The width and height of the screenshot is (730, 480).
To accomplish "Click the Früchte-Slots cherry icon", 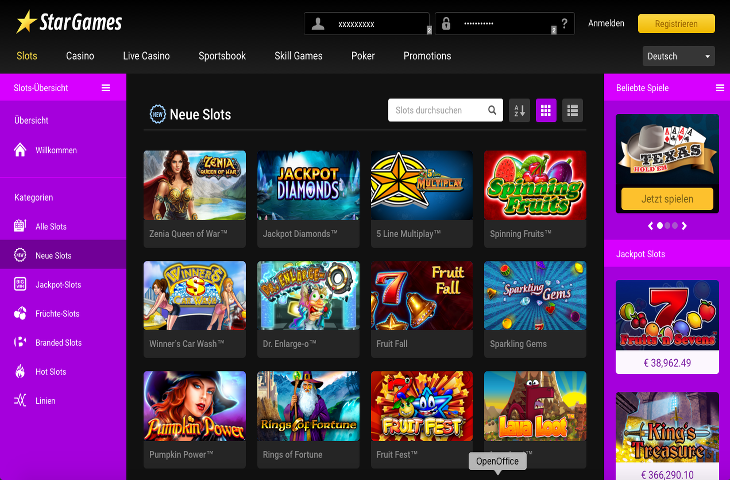I will 20,313.
